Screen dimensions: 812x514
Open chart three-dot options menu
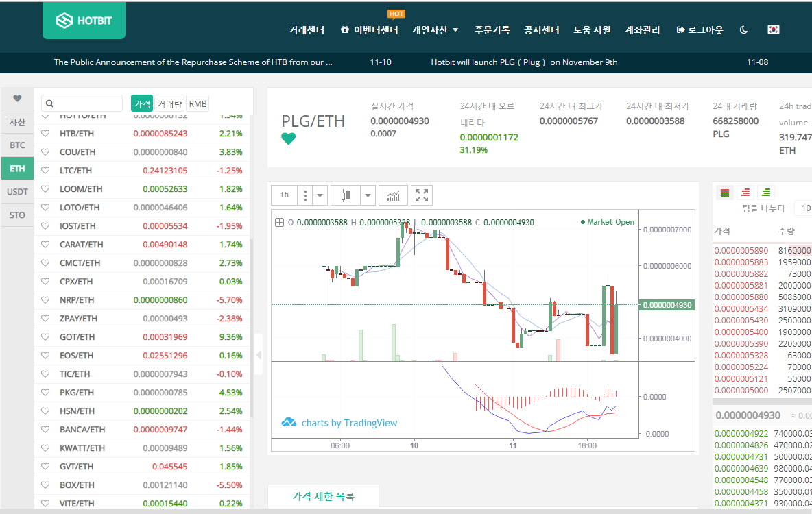click(305, 195)
